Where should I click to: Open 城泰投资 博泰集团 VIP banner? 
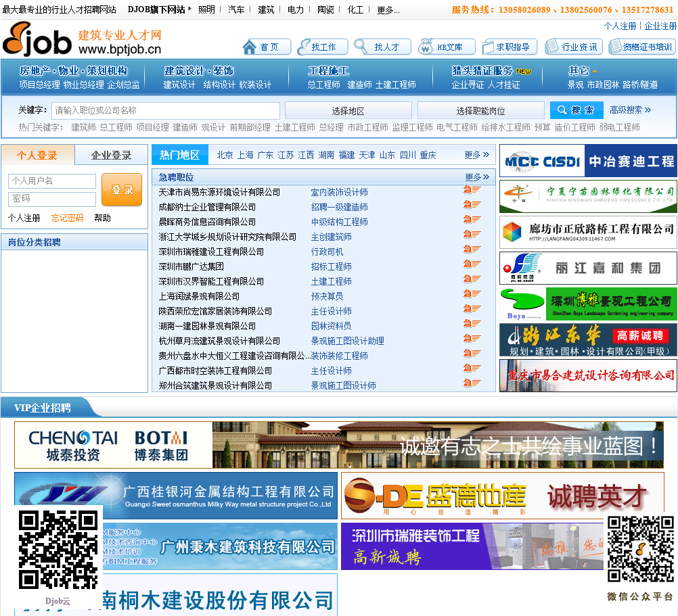click(x=339, y=445)
